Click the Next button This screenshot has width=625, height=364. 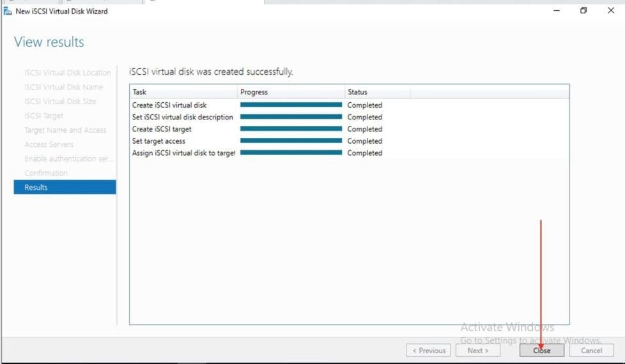477,350
